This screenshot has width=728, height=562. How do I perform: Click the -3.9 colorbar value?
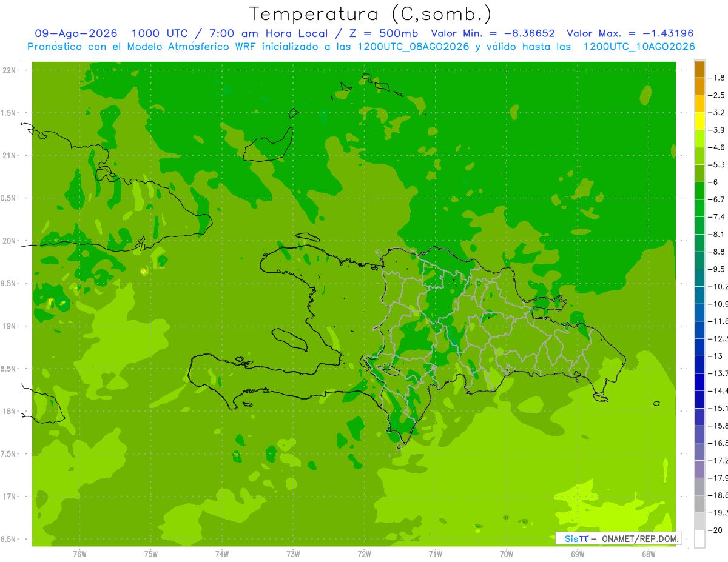[717, 130]
